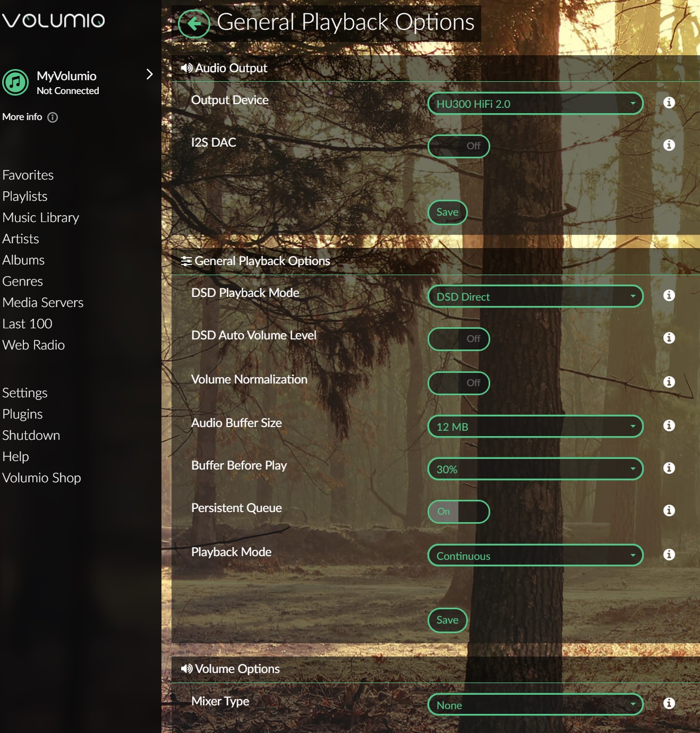Expand MyVolumio with the chevron arrow
Screen dimensions: 700x733
click(149, 74)
